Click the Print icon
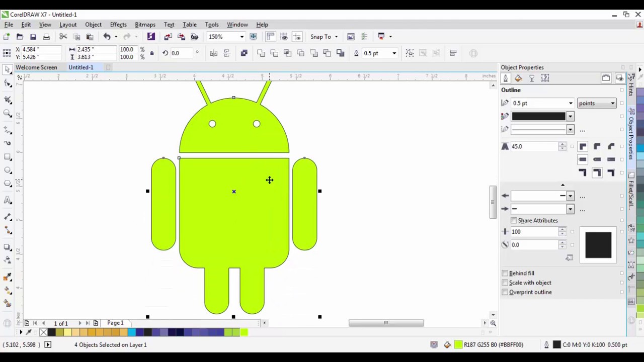The height and width of the screenshot is (362, 644). [x=46, y=37]
